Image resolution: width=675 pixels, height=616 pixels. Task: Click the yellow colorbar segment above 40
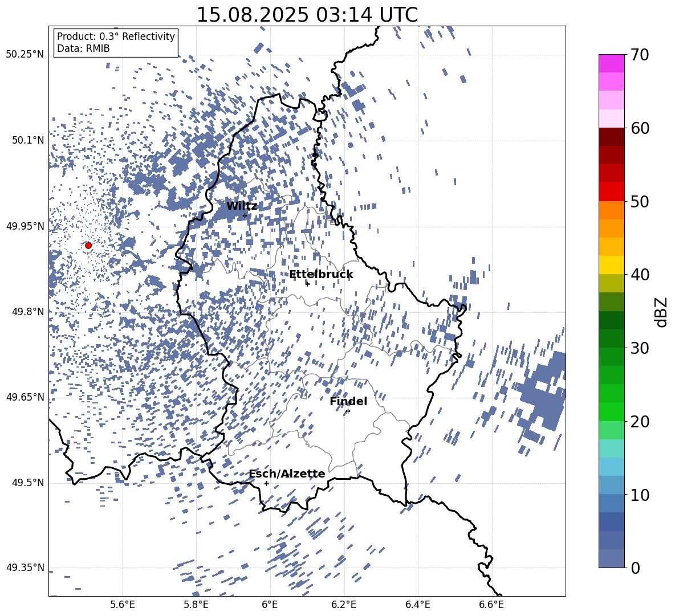(612, 265)
